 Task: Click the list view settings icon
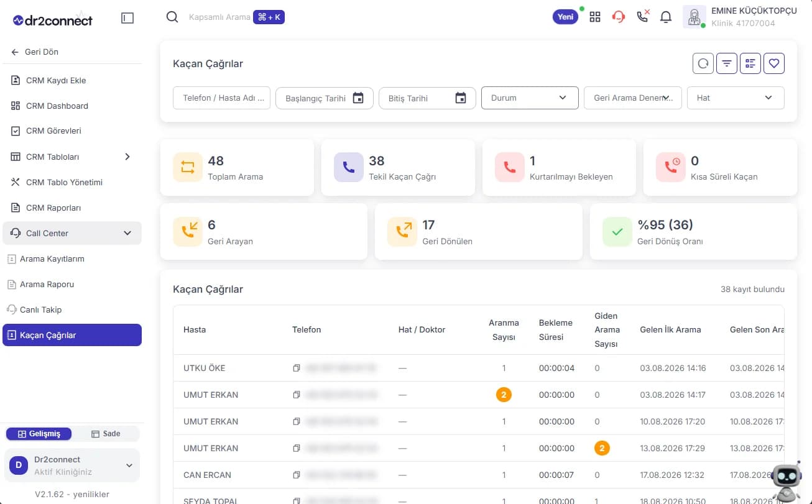[750, 63]
